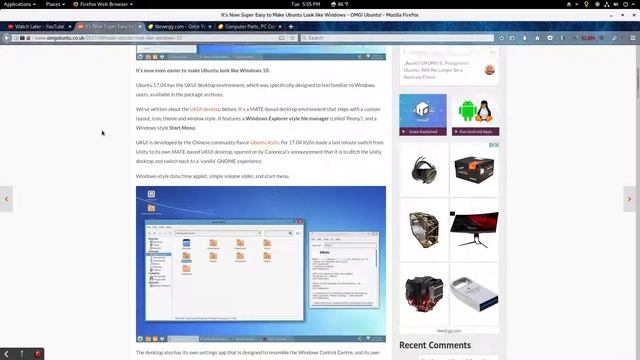Viewport: 640px width, 360px height.
Task: Reload the page from the address bar
Action: 293,38
